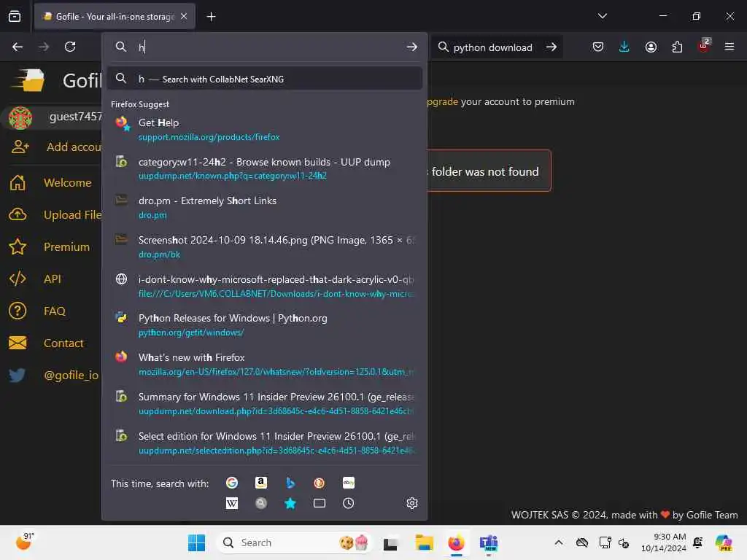This screenshot has width=747, height=560.
Task: Open FAQ in the Gofile sidebar
Action: coord(54,311)
